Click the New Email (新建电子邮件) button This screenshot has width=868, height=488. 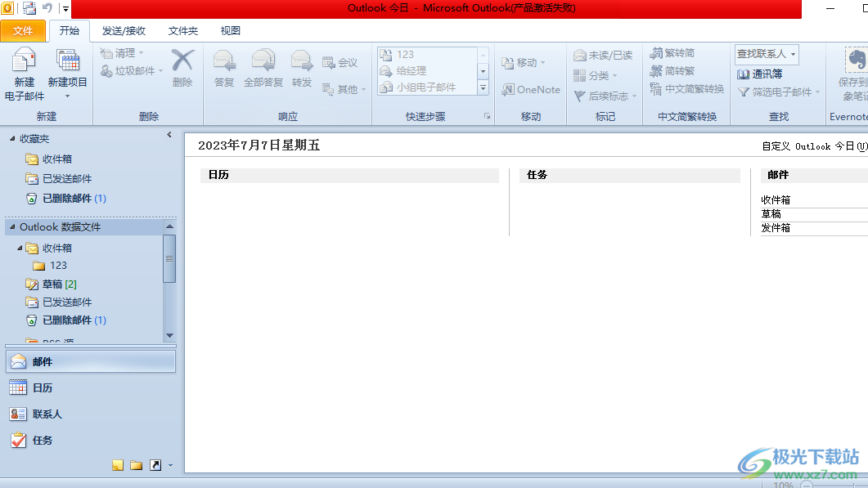click(24, 74)
